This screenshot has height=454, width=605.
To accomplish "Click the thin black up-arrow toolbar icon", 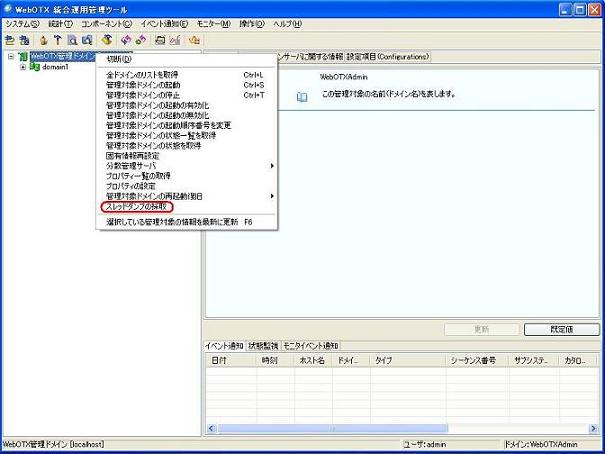I will click(x=57, y=40).
